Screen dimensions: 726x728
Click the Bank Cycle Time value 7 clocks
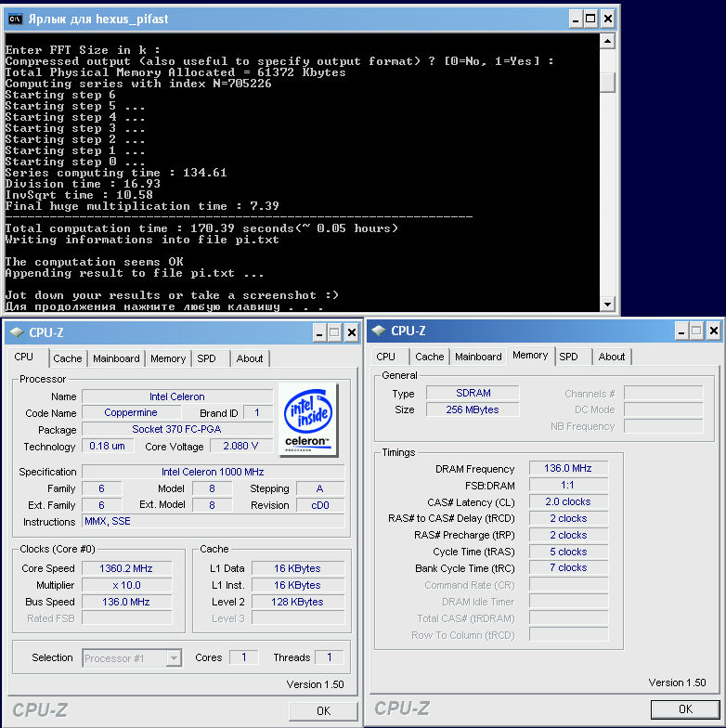[568, 567]
